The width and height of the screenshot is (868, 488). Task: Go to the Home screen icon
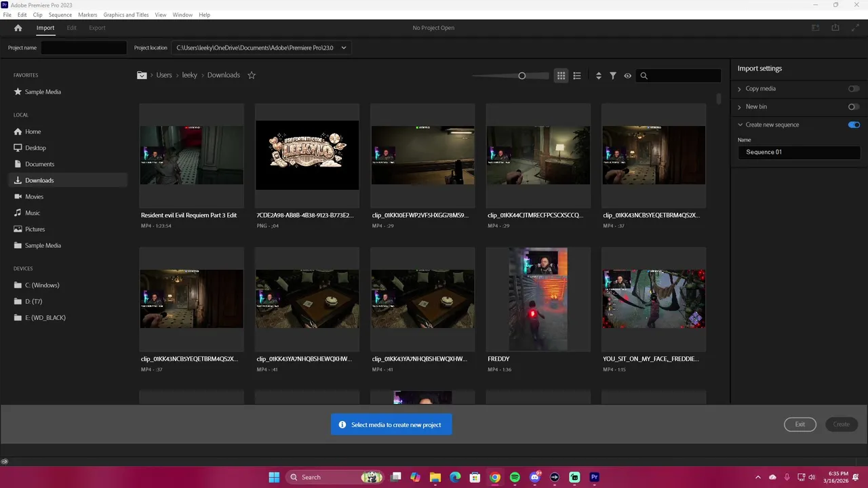[x=18, y=28]
